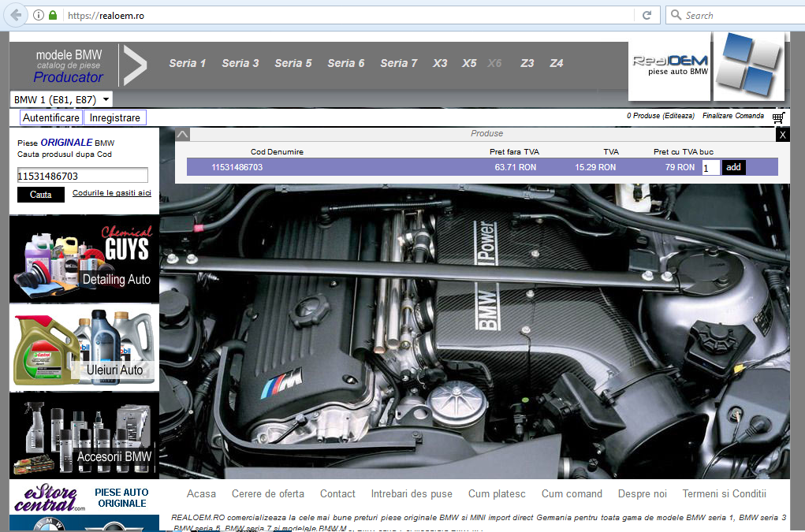Click the Autentificare login button

click(x=51, y=117)
